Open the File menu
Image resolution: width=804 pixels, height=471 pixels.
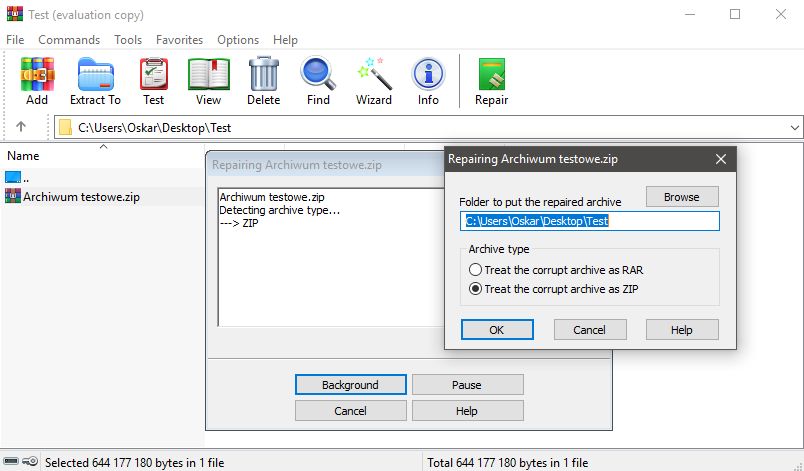coord(15,39)
